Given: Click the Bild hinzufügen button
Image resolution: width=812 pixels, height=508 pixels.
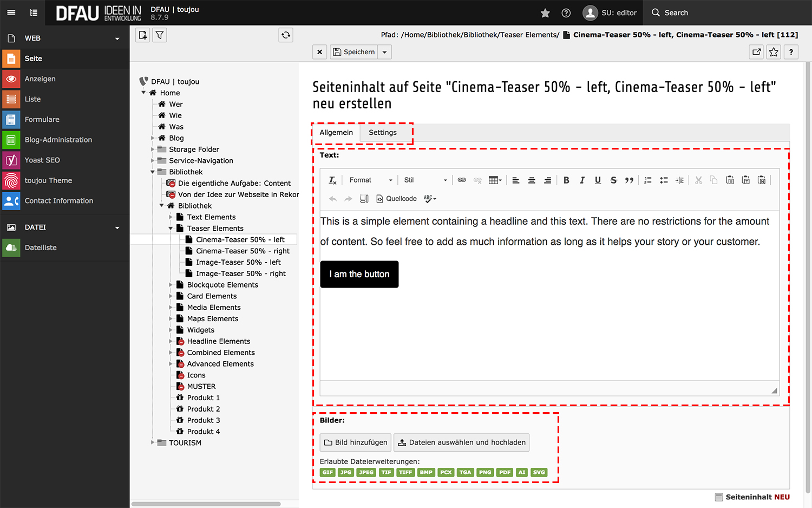Looking at the screenshot, I should [x=356, y=442].
